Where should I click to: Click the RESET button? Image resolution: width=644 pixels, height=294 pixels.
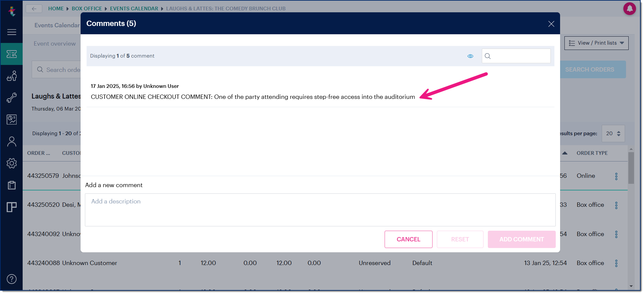(460, 239)
